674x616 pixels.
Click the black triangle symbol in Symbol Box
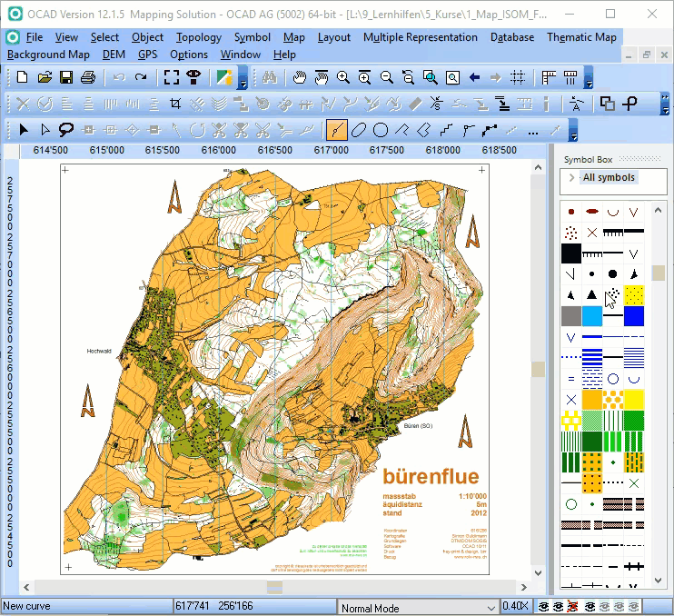click(x=592, y=294)
